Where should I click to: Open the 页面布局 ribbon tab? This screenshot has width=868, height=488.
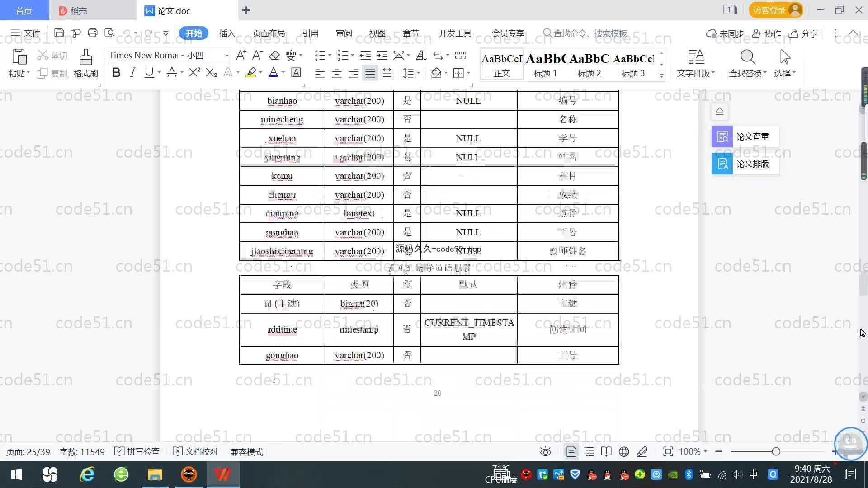pyautogui.click(x=269, y=33)
